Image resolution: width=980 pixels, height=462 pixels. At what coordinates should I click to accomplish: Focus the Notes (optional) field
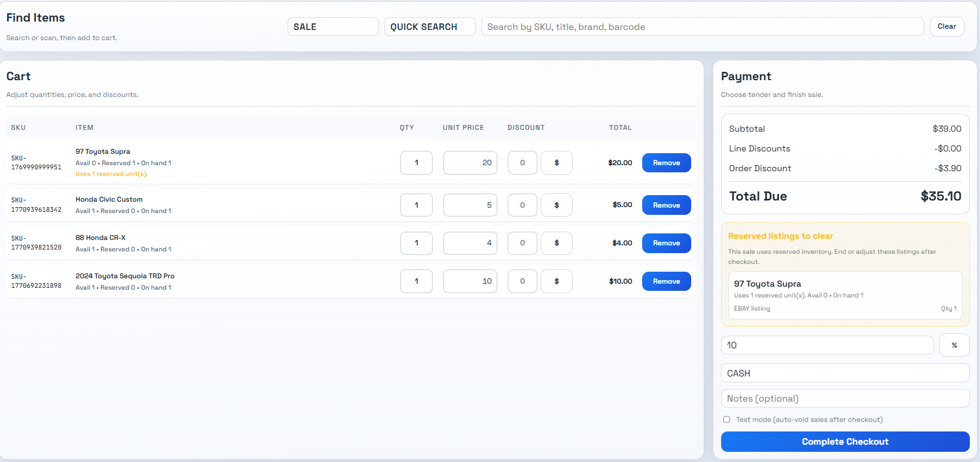point(845,399)
